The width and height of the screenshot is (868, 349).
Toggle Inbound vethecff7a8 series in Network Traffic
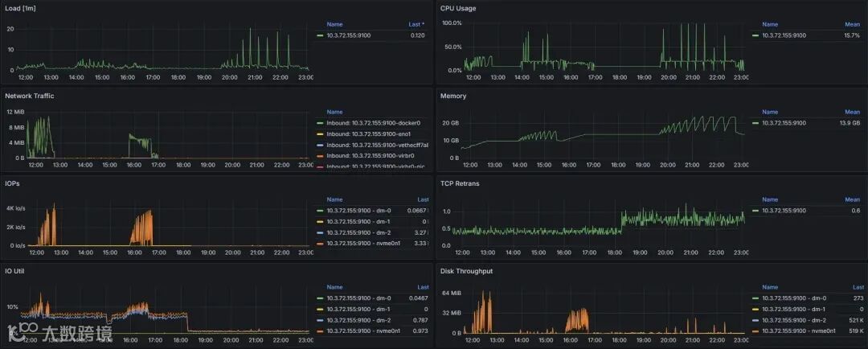point(378,145)
